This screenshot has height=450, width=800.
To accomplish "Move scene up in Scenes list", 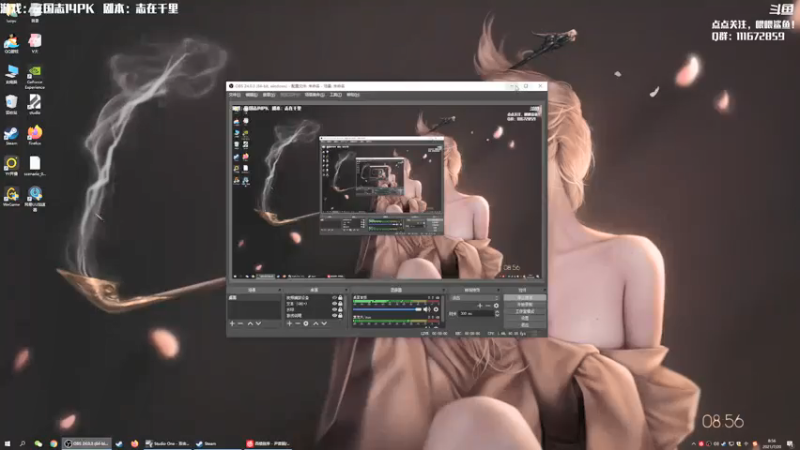I will point(250,323).
